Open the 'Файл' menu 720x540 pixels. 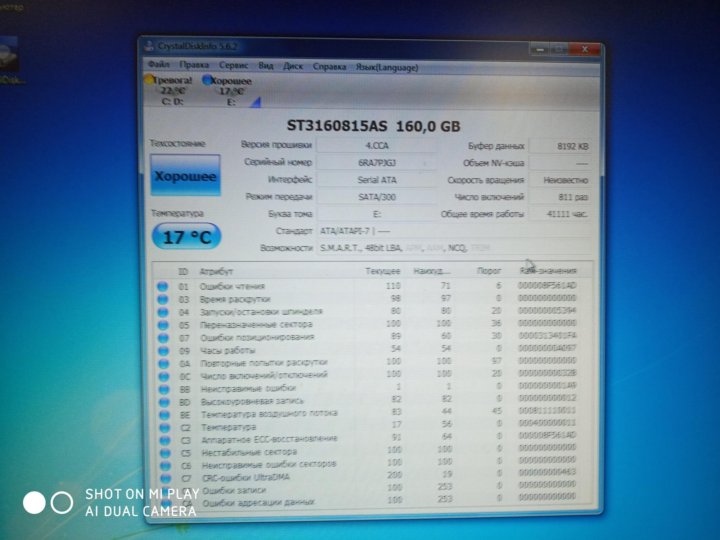[157, 65]
